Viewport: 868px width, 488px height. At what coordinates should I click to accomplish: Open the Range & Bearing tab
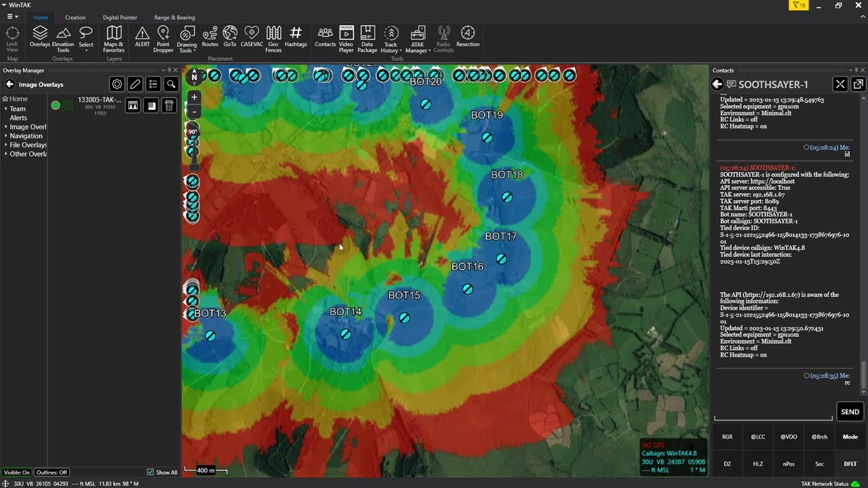(174, 18)
